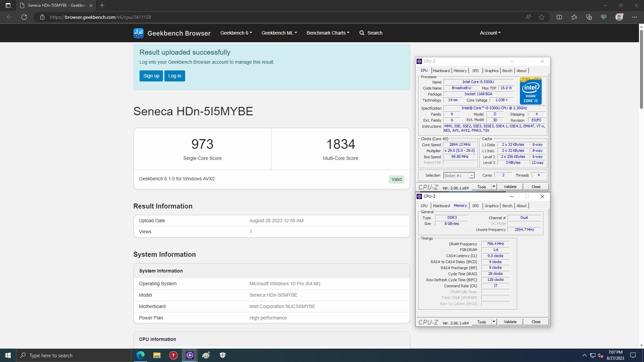Open Windows Start menu

click(x=8, y=355)
